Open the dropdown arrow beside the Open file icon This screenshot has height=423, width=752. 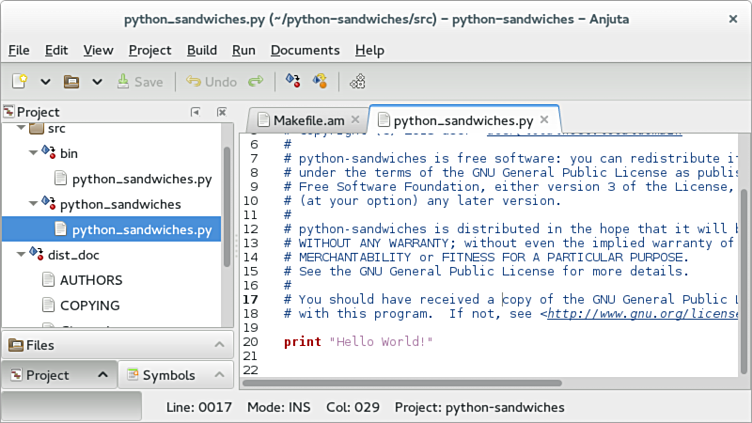pyautogui.click(x=97, y=81)
